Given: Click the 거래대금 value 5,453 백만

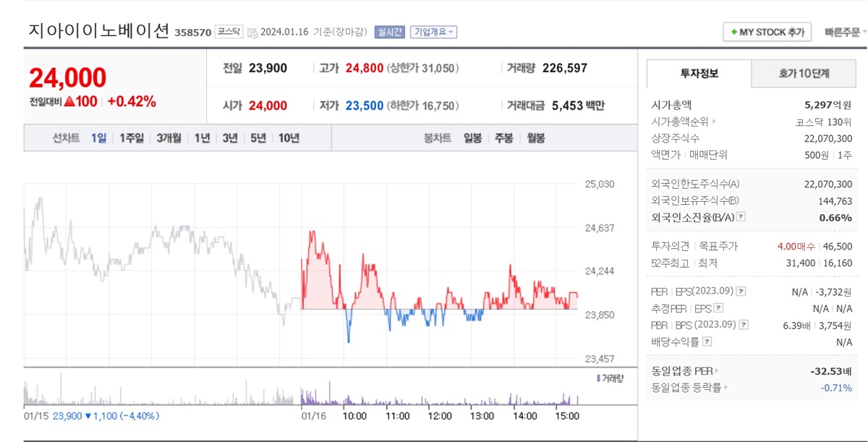Looking at the screenshot, I should coord(578,106).
